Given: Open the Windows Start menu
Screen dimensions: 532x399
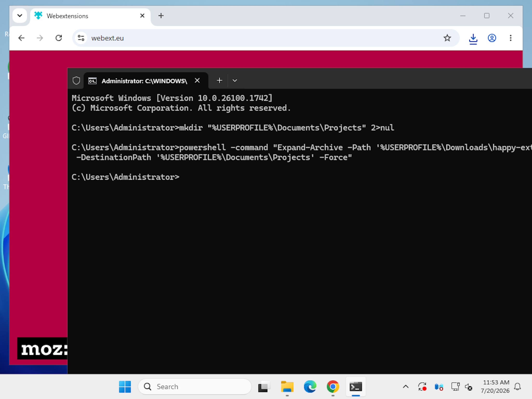Looking at the screenshot, I should pos(125,387).
